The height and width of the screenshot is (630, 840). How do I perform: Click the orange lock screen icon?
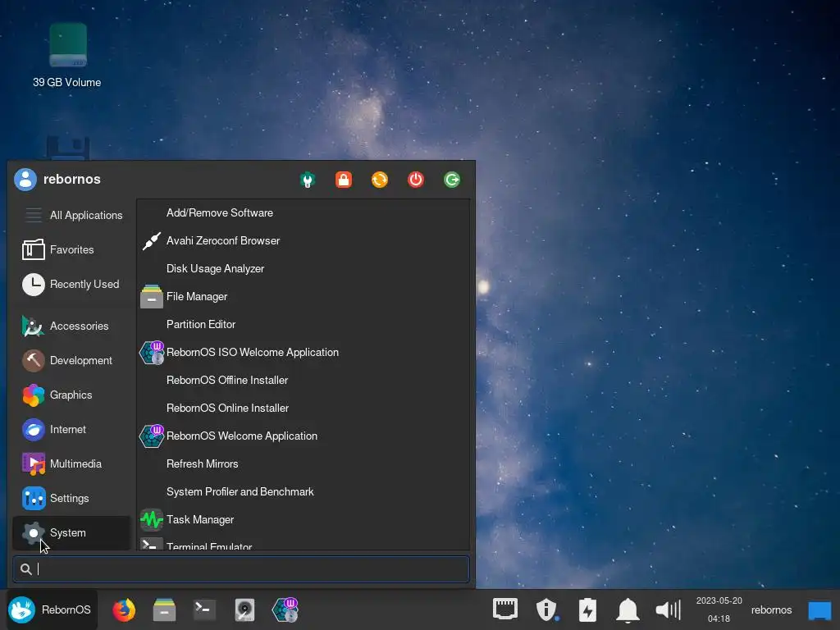click(344, 180)
